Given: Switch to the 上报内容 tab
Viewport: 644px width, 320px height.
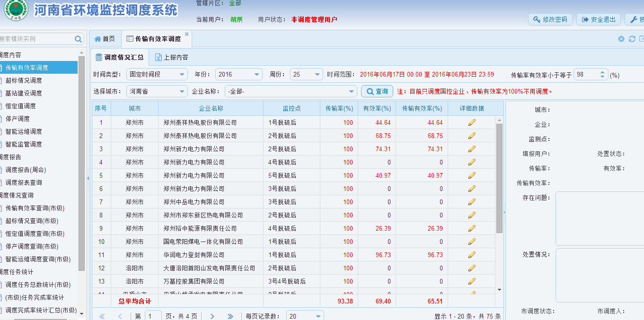Looking at the screenshot, I should pyautogui.click(x=171, y=58).
